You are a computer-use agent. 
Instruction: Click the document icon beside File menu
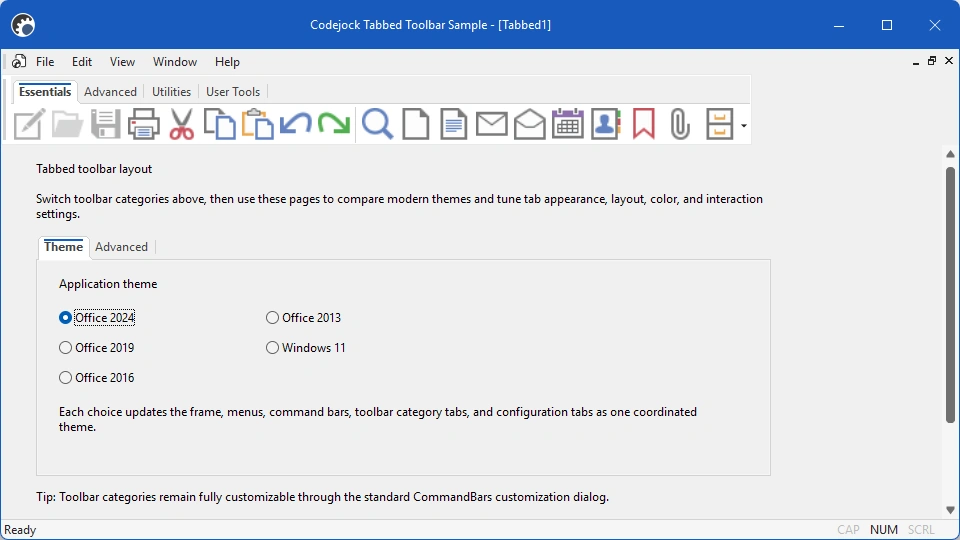(19, 61)
